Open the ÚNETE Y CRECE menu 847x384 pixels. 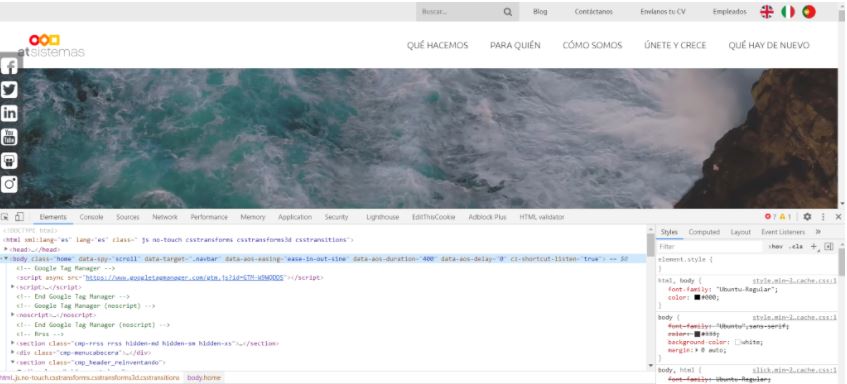click(x=675, y=45)
